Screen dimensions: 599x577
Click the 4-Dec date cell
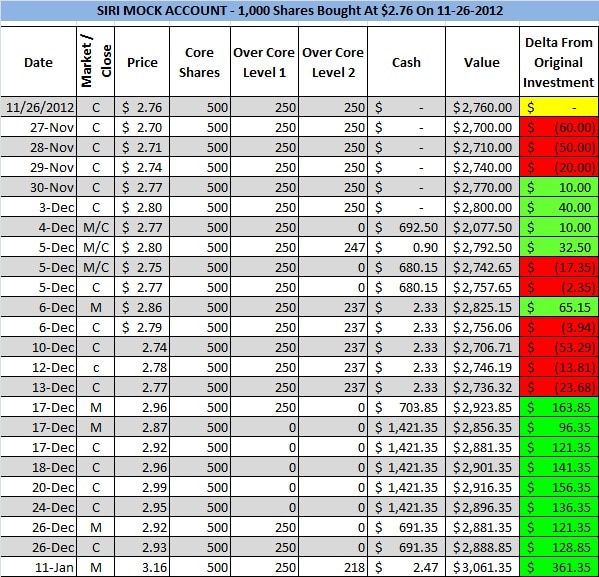click(x=38, y=227)
